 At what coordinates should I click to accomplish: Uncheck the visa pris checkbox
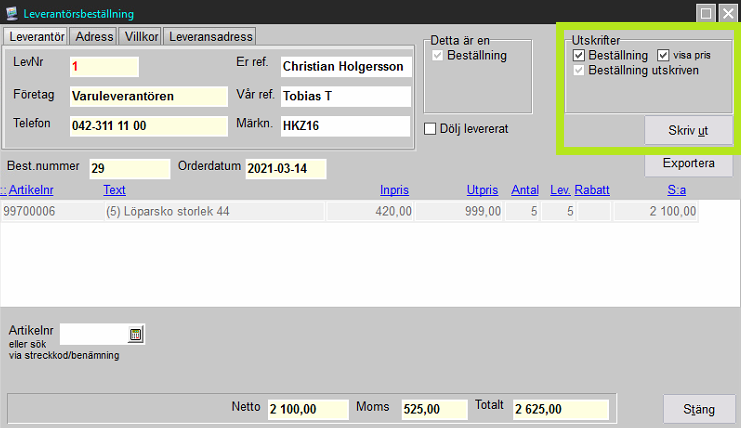(663, 55)
